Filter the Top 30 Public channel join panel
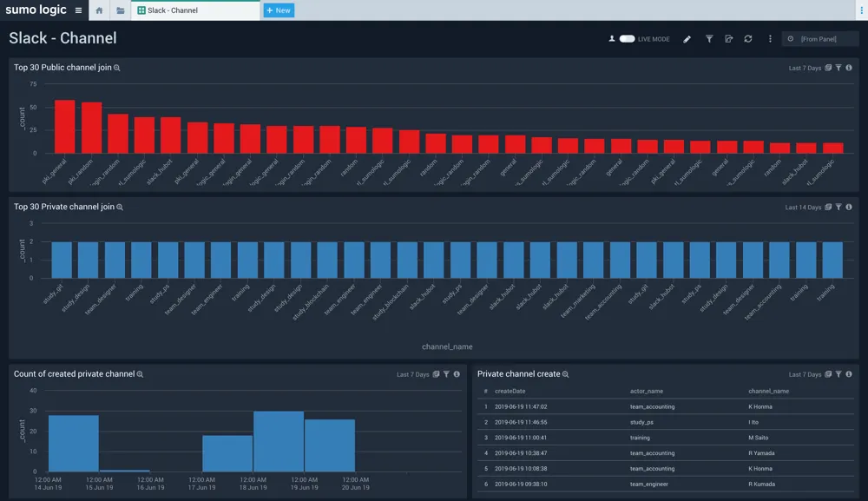The image size is (868, 501). 838,68
